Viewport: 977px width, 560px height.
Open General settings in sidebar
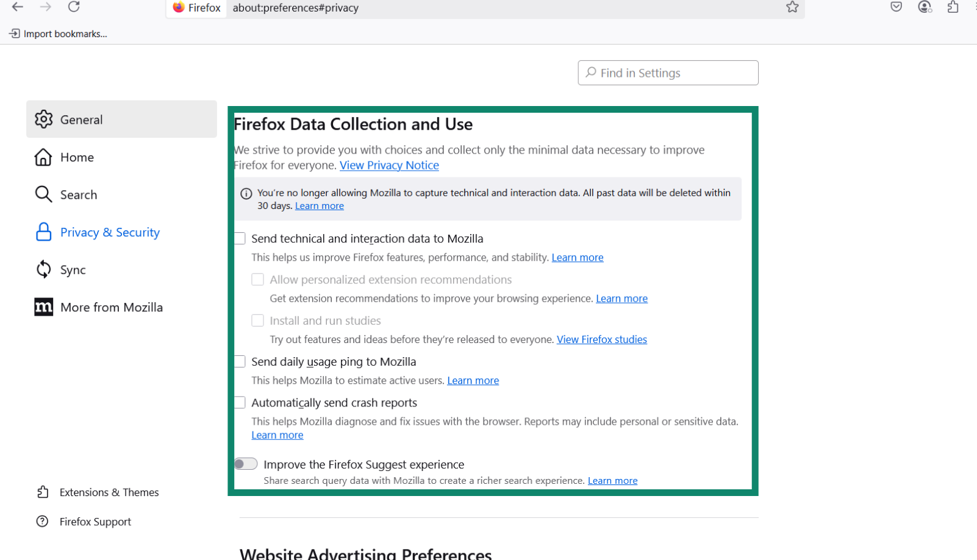coord(81,119)
